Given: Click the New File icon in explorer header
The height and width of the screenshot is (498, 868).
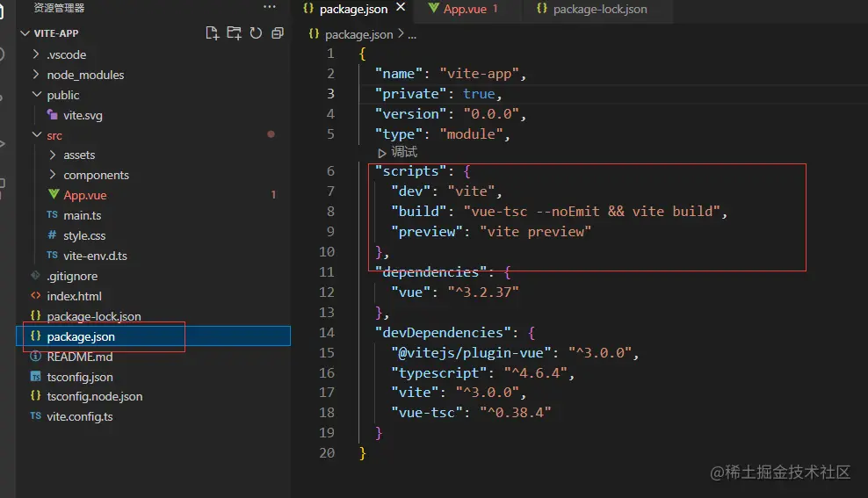Looking at the screenshot, I should click(x=212, y=33).
